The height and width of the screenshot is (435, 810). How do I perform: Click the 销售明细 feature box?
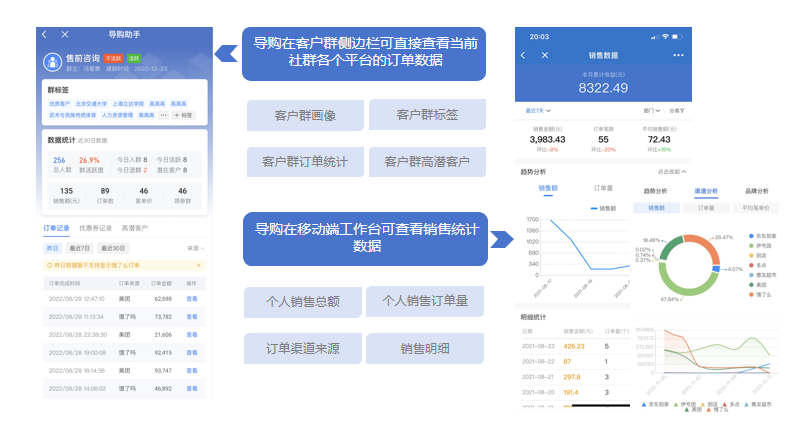425,349
